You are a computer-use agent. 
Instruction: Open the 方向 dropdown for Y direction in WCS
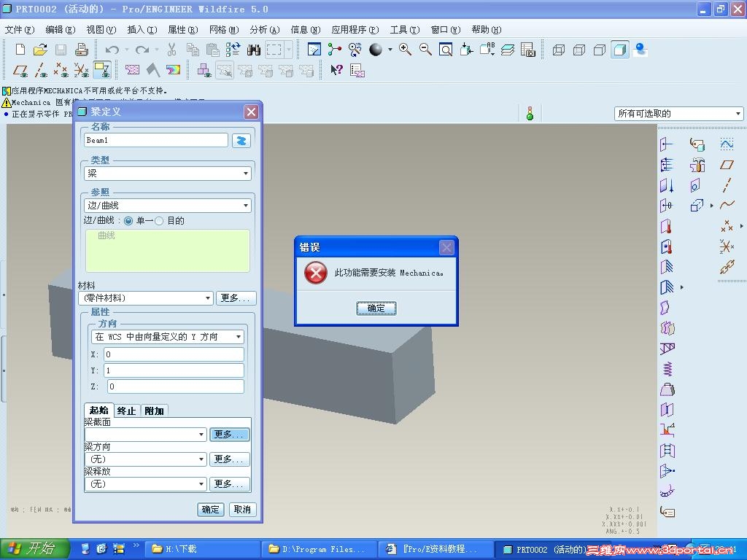point(167,337)
